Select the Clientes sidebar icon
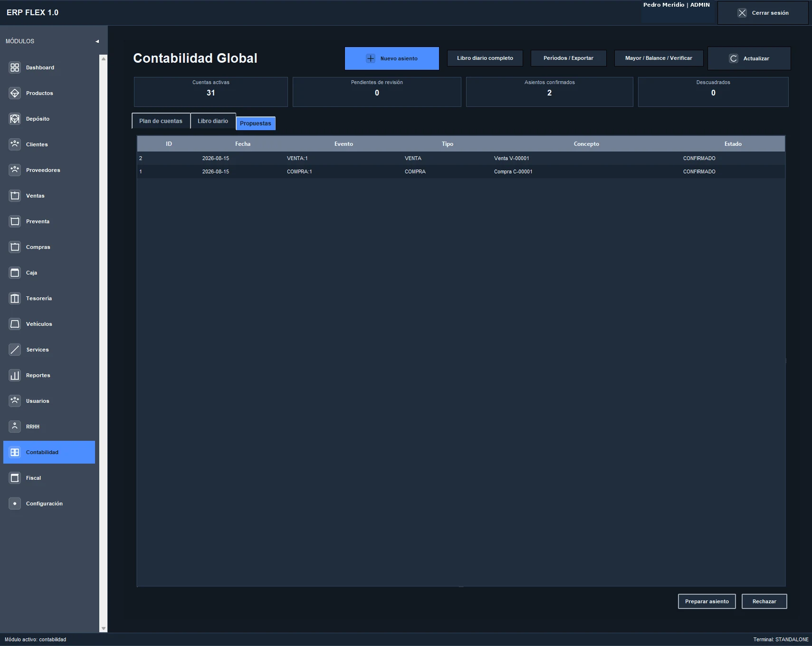This screenshot has width=812, height=646. 15,144
